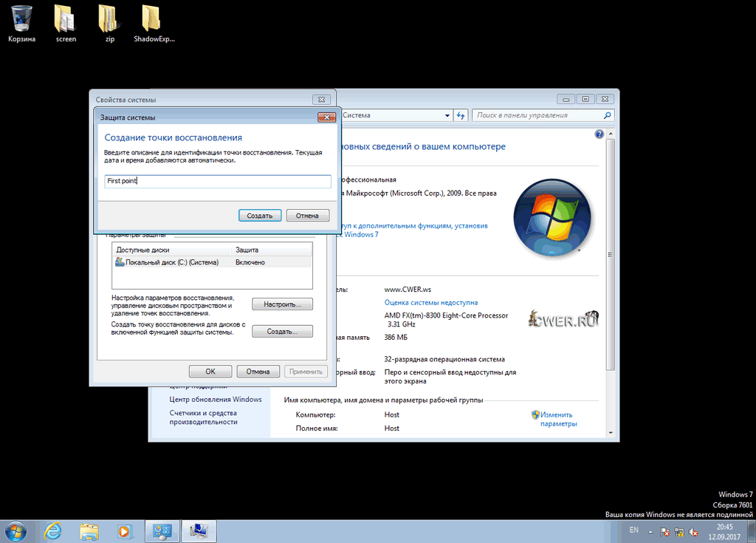Screen dimensions: 756x543
Task: Click the blue help question mark icon
Action: pyautogui.click(x=599, y=134)
